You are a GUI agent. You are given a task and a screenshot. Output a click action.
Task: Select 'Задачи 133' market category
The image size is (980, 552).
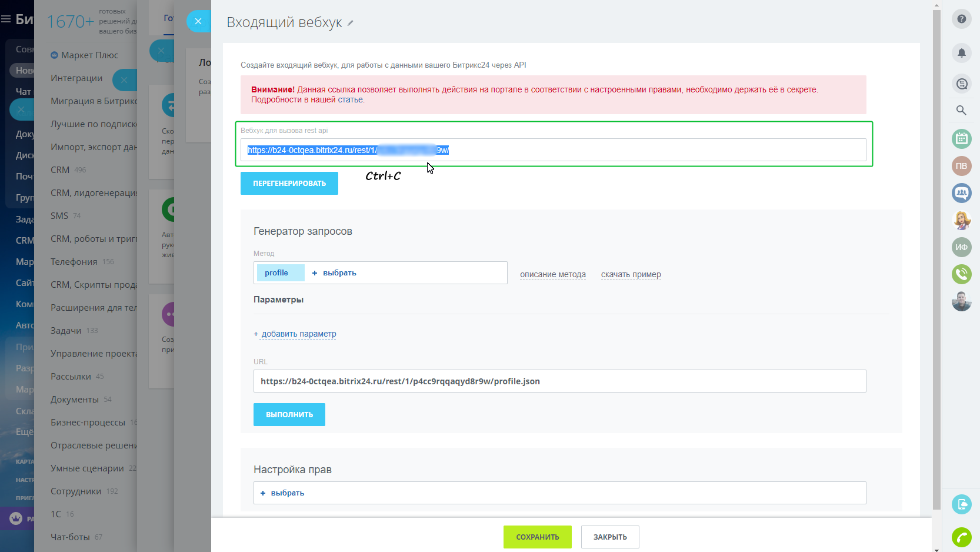click(x=74, y=330)
